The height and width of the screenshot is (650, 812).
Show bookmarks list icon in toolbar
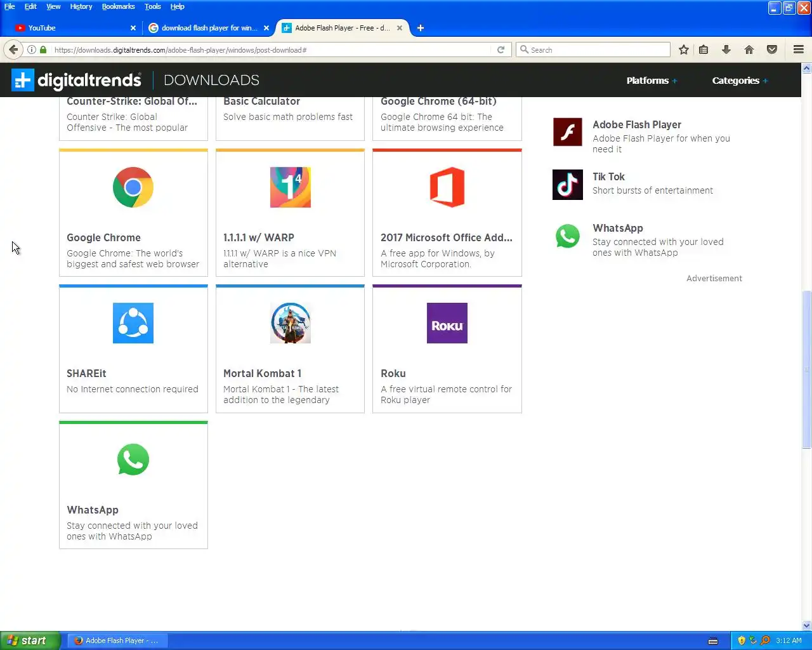click(x=704, y=50)
